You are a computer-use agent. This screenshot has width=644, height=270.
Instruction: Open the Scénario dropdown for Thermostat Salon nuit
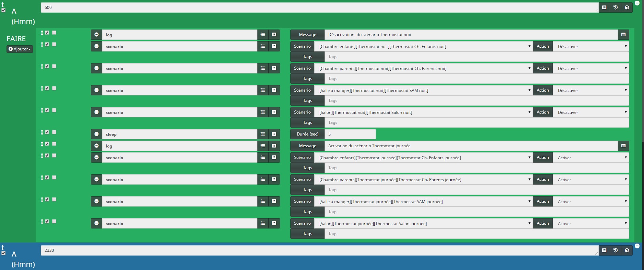click(x=424, y=112)
